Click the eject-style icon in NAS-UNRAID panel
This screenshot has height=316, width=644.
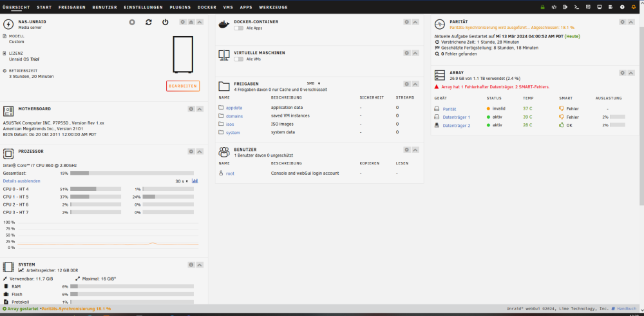tap(191, 22)
